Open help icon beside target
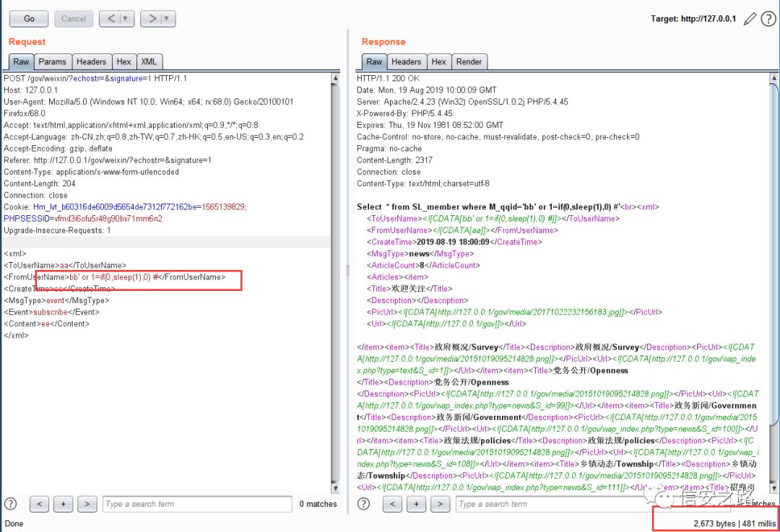 768,19
